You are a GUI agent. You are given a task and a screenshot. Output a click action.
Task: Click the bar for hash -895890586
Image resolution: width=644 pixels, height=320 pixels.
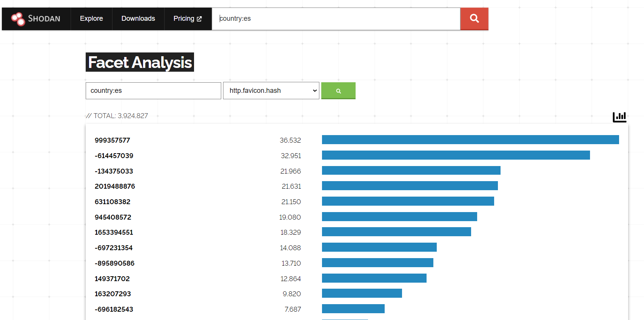pos(377,263)
